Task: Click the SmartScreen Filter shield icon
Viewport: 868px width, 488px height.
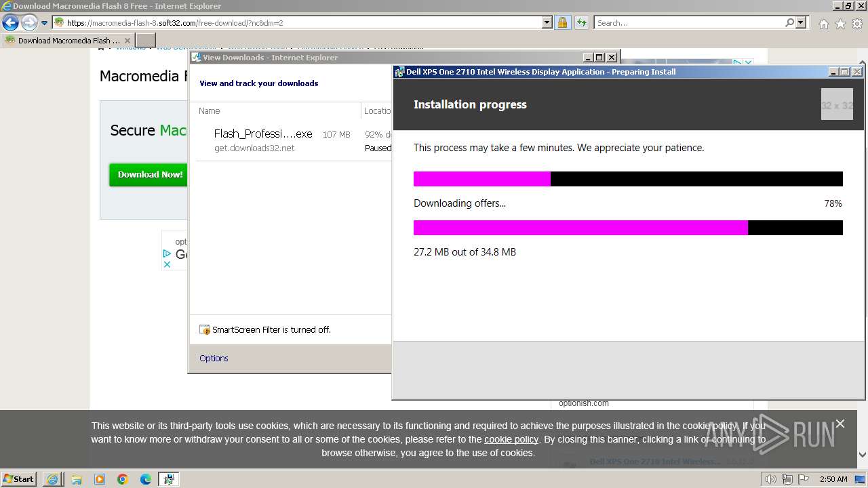Action: [x=205, y=330]
